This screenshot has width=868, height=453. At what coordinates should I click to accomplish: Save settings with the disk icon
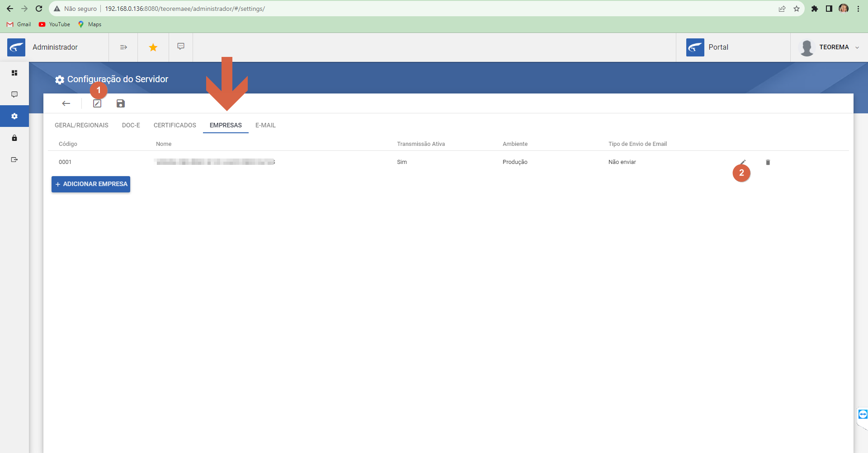pos(120,103)
